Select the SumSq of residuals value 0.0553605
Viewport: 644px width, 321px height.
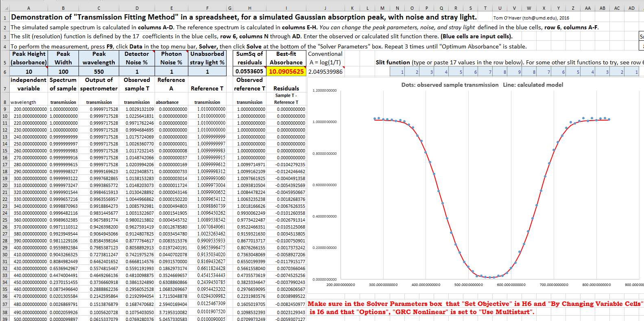click(249, 72)
